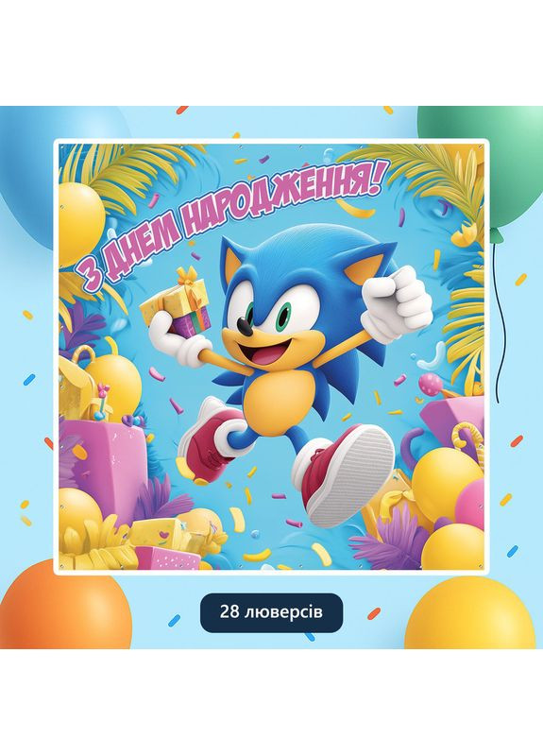
Task: Click the pink polka-dot gift box at the banner's bottom
Action: pos(167,558)
